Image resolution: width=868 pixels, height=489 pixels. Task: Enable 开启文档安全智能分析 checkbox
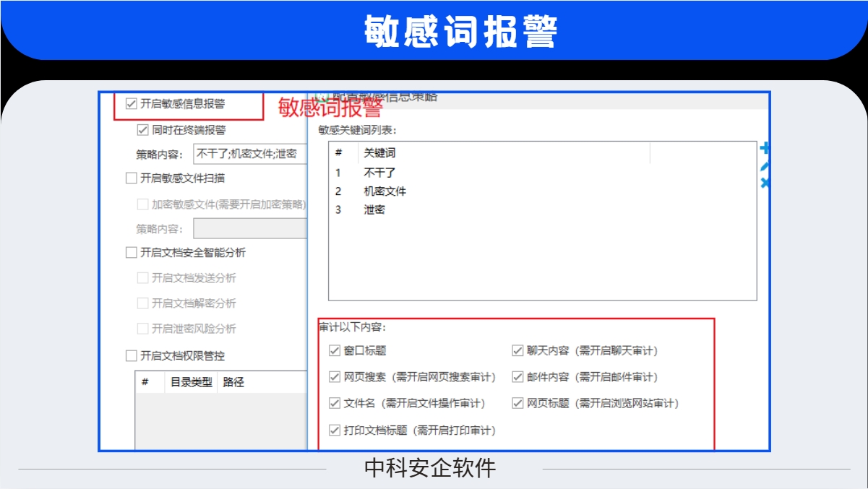tap(132, 253)
